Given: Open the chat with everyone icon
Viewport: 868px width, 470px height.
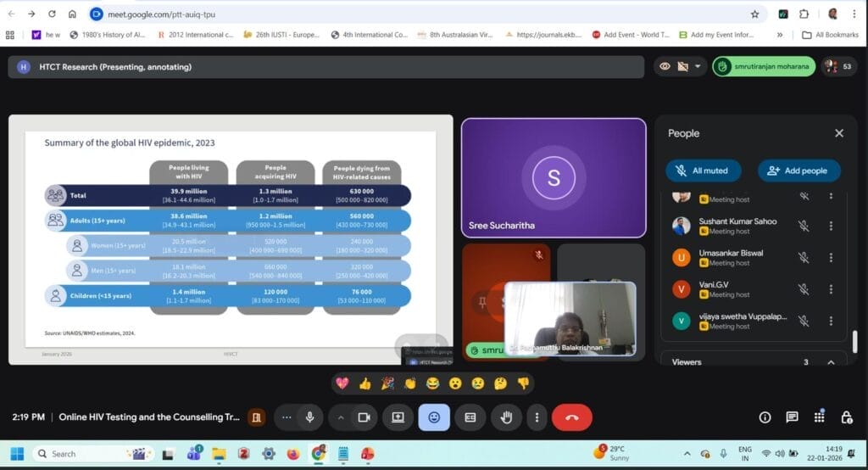Looking at the screenshot, I should [792, 417].
